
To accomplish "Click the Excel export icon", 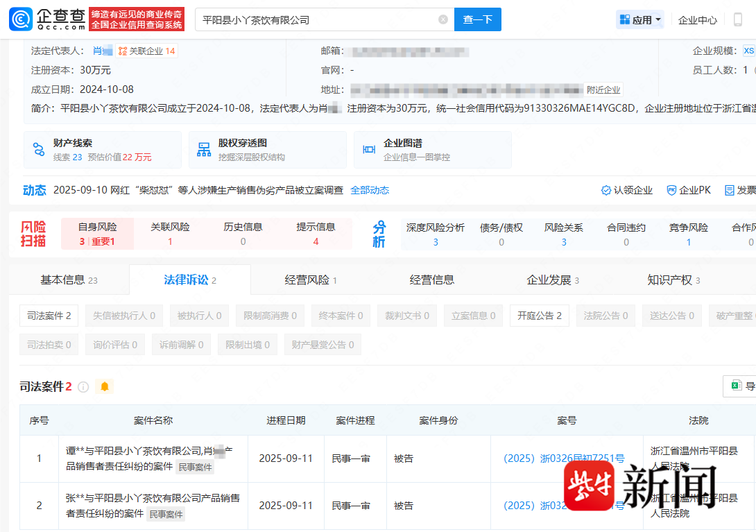I will click(736, 386).
